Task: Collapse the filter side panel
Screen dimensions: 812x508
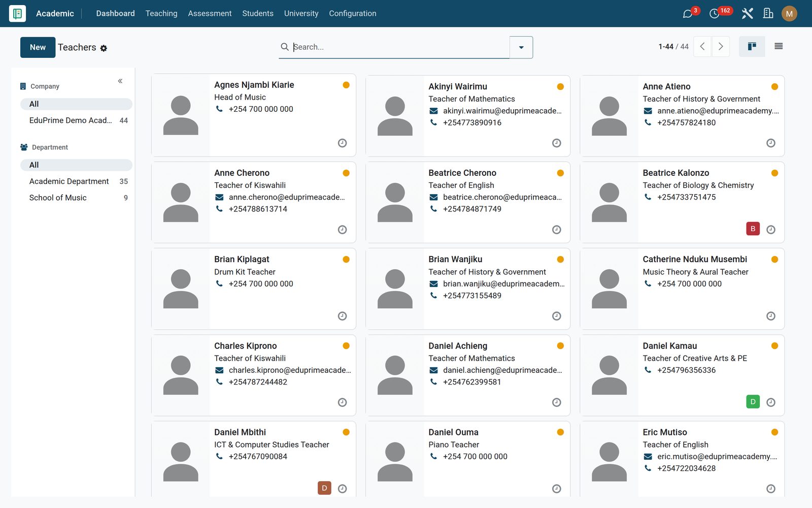Action: pos(120,81)
